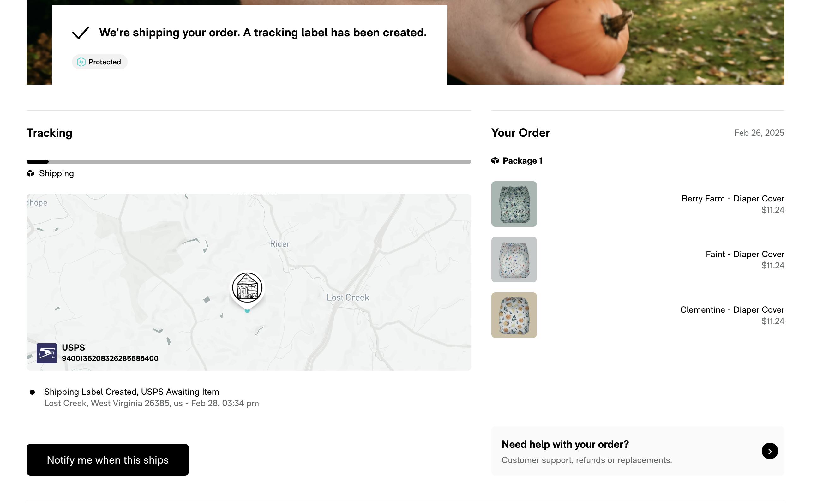The width and height of the screenshot is (823, 504).
Task: Click the Package 1 box icon
Action: click(x=495, y=161)
